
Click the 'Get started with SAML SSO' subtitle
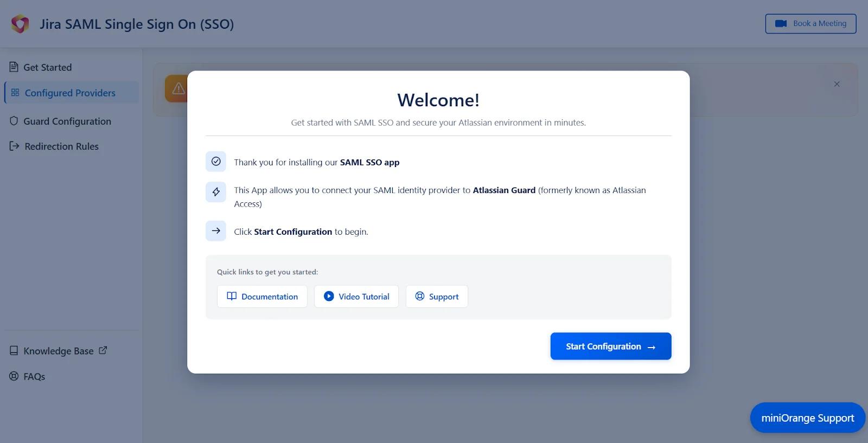[x=438, y=123]
